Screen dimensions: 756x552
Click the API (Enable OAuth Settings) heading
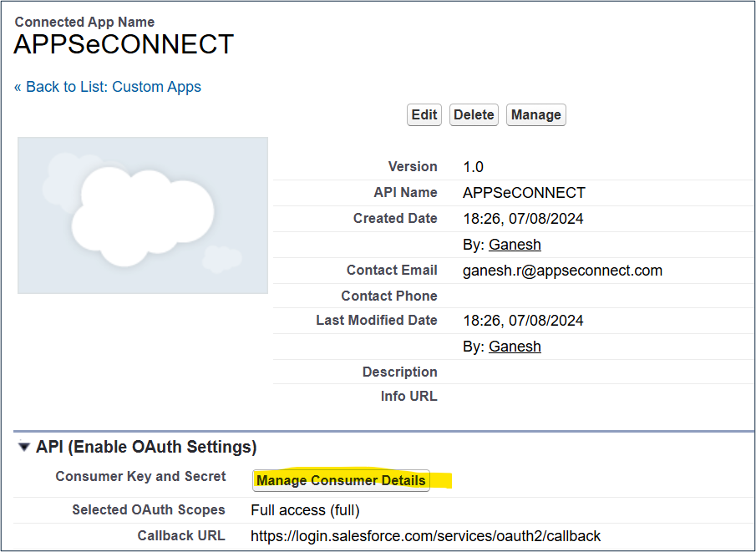pos(146,448)
